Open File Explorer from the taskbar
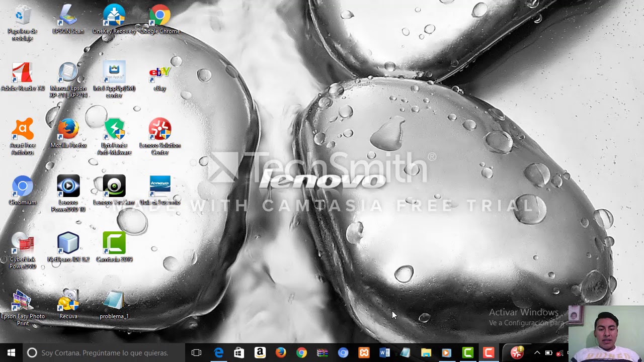The height and width of the screenshot is (362, 644). 426,352
